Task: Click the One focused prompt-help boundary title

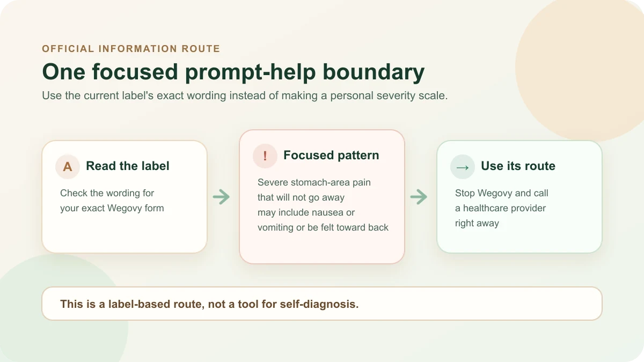Action: tap(233, 72)
